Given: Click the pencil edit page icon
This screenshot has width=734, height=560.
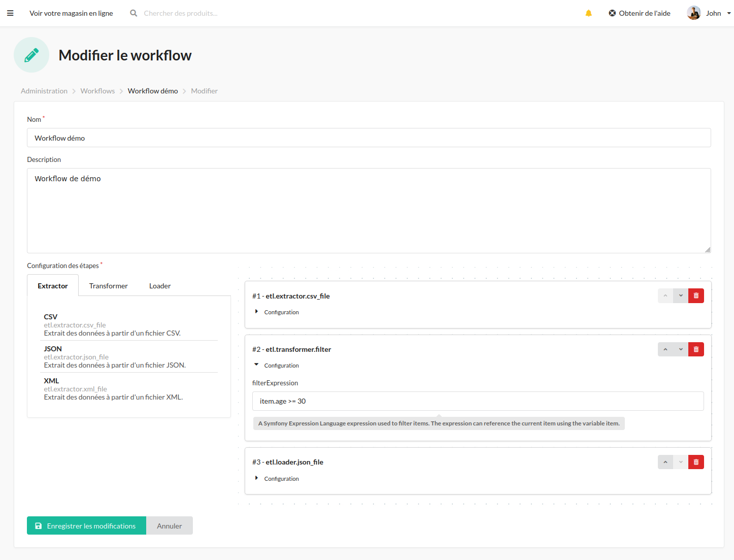Looking at the screenshot, I should pos(31,54).
